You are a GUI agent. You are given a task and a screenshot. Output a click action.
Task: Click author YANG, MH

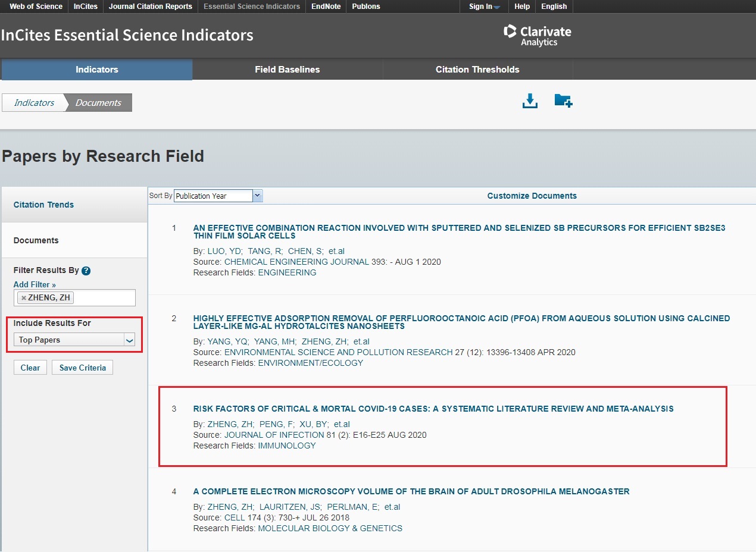(x=275, y=341)
